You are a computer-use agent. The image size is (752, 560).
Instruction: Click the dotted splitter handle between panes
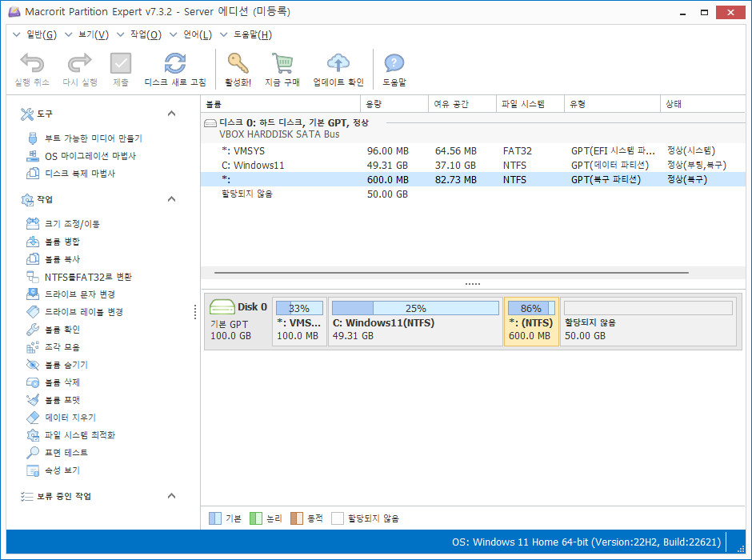[472, 284]
